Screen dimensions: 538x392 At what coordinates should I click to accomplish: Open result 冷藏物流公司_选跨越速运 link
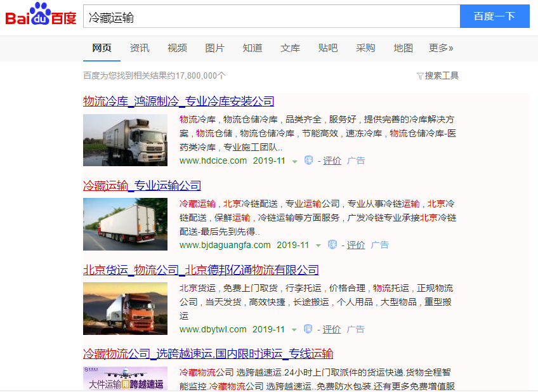click(208, 353)
